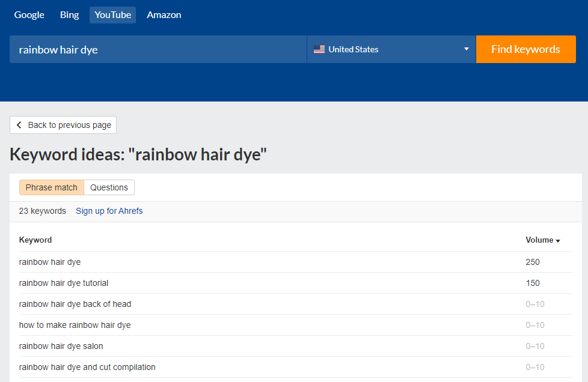Select 'rainbow hair dye tutorial' keyword
Viewport: 588px width, 382px height.
[x=64, y=283]
